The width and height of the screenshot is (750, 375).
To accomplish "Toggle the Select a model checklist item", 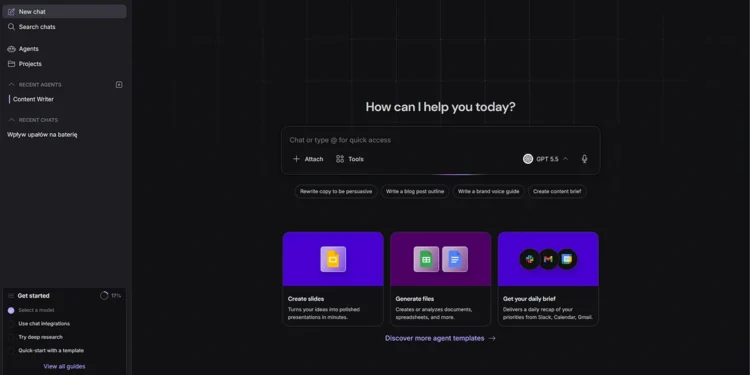I will [11, 310].
